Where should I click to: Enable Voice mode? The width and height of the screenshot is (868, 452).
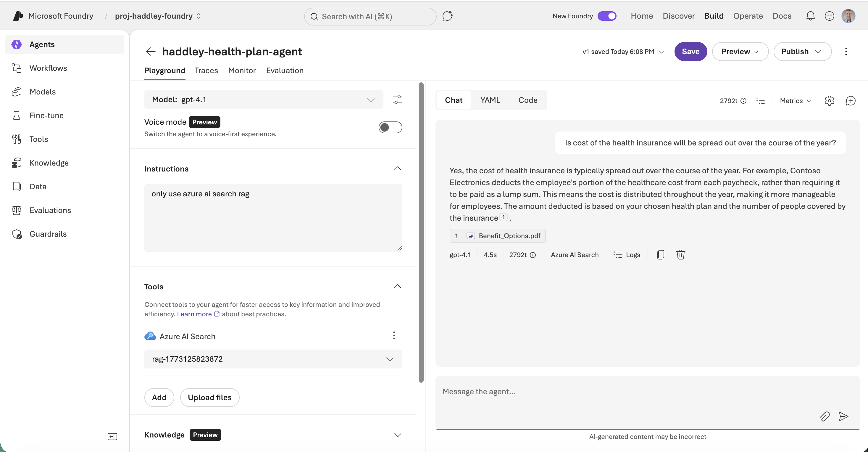[390, 127]
